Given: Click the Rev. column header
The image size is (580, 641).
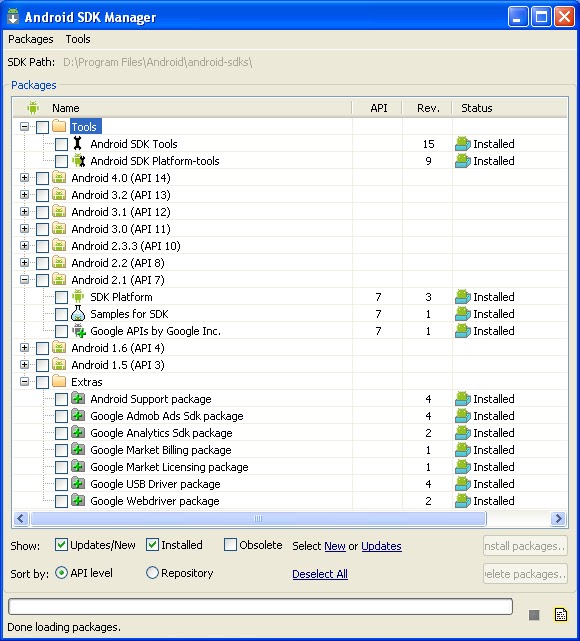Looking at the screenshot, I should [428, 108].
